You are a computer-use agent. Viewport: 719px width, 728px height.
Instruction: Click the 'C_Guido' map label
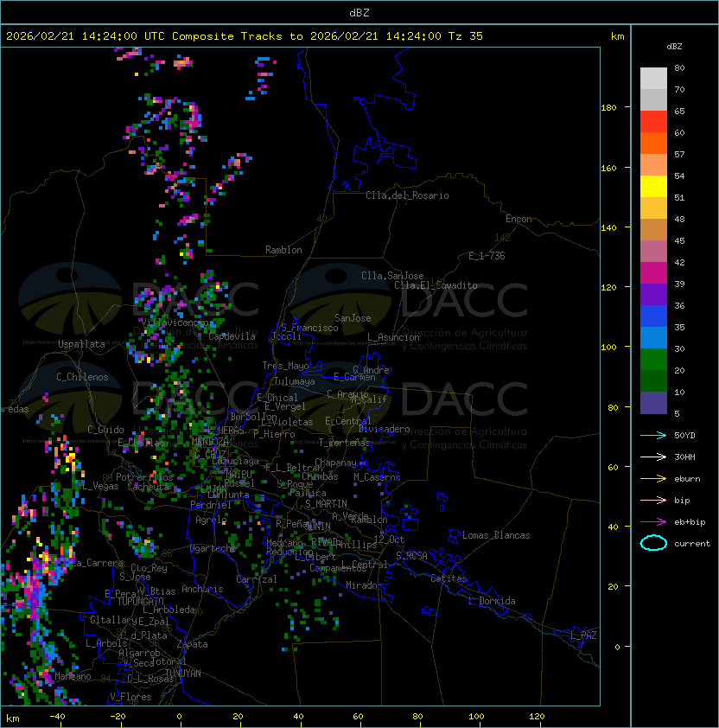pyautogui.click(x=105, y=430)
